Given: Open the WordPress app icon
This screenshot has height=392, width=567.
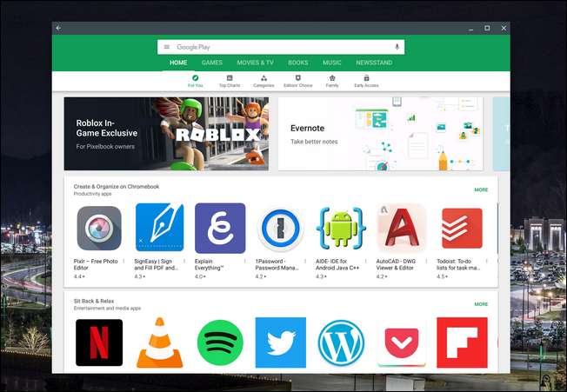Looking at the screenshot, I should tap(341, 342).
